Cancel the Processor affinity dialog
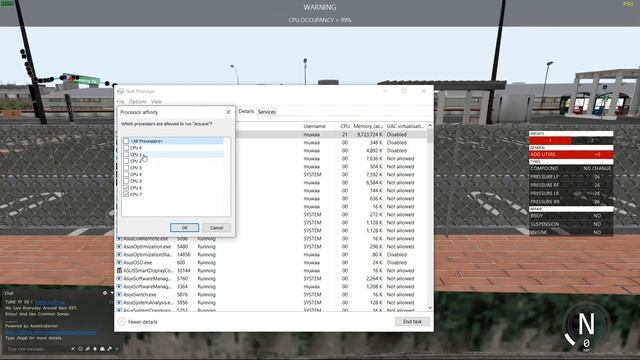 click(x=216, y=228)
